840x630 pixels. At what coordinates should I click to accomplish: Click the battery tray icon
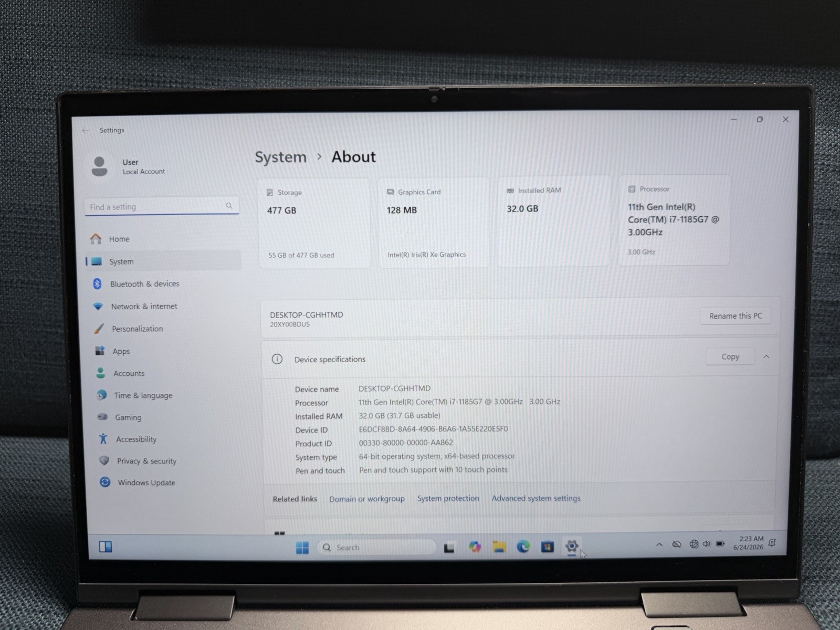pos(720,544)
